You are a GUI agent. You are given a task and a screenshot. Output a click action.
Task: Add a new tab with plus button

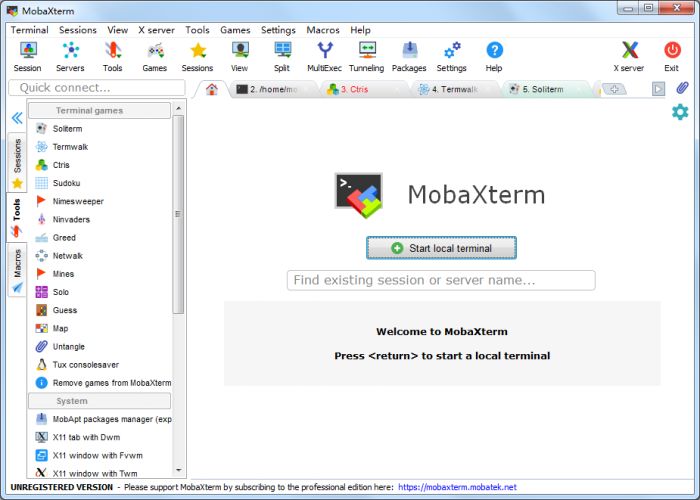coord(614,89)
